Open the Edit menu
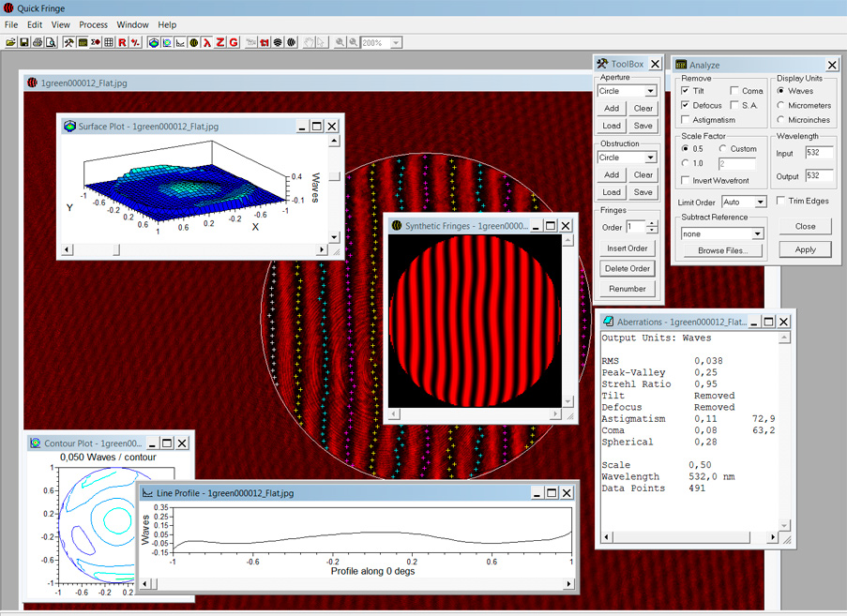The image size is (847, 616). (x=35, y=24)
